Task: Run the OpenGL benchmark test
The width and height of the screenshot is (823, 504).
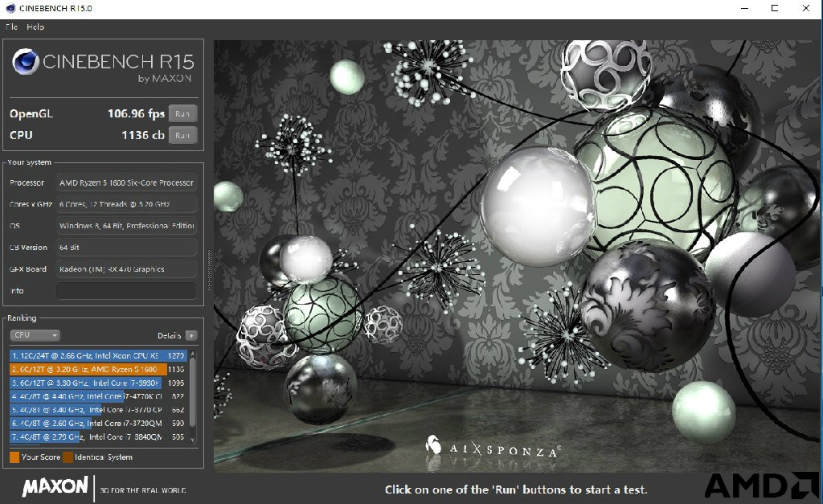Action: pyautogui.click(x=182, y=113)
